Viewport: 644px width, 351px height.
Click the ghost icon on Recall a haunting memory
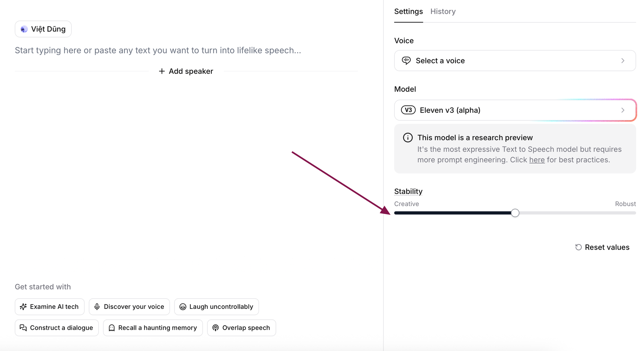(x=111, y=328)
